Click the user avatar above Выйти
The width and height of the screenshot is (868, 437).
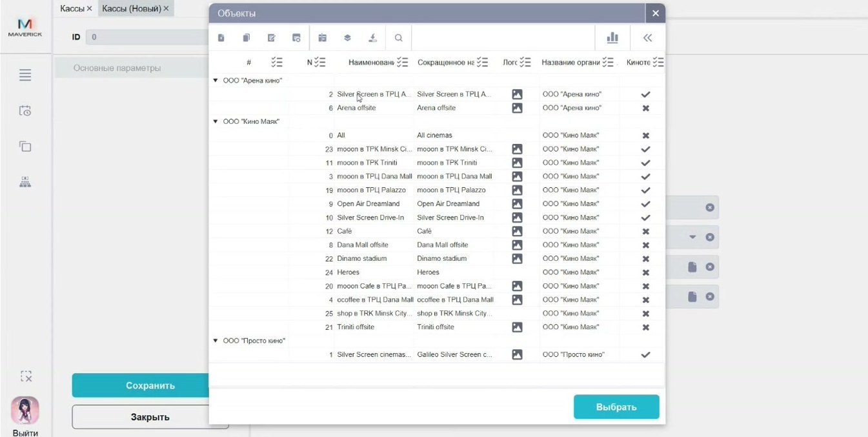point(25,411)
